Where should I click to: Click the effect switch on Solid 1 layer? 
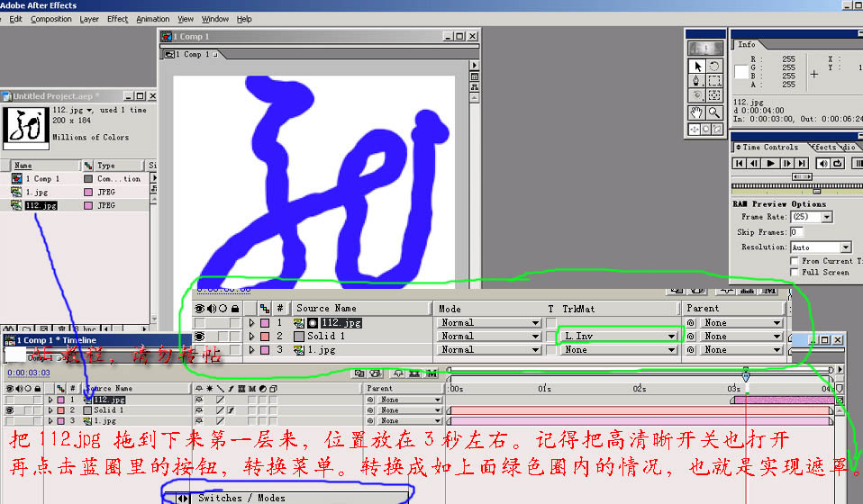coord(230,410)
